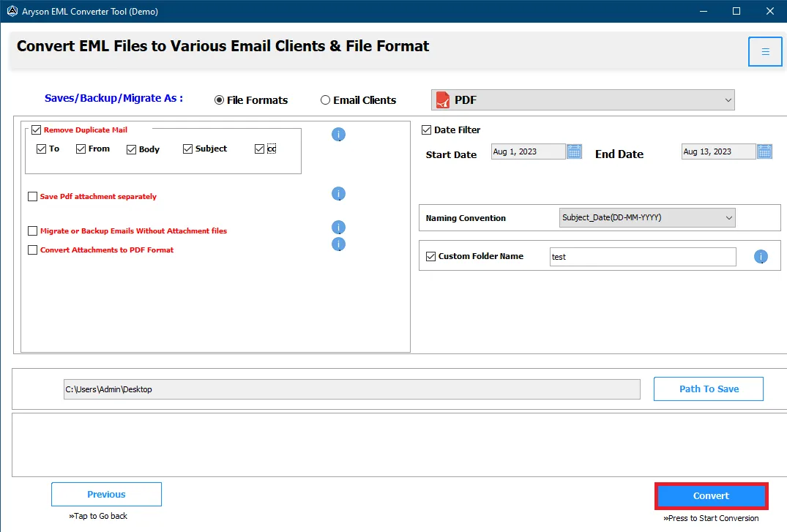The image size is (787, 532).
Task: Go back with the Previous button
Action: [106, 495]
